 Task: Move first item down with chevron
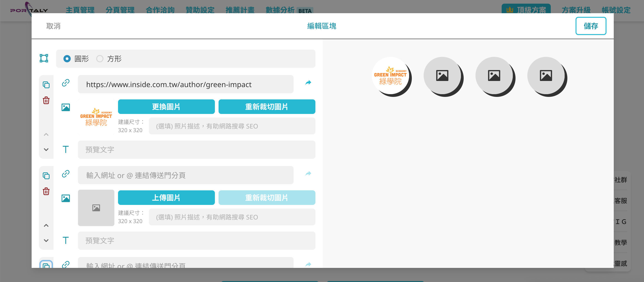click(x=46, y=149)
